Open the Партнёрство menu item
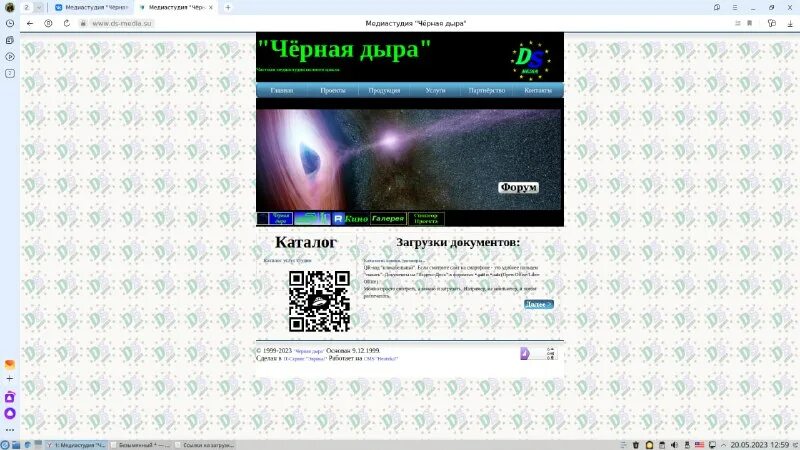 pos(487,90)
